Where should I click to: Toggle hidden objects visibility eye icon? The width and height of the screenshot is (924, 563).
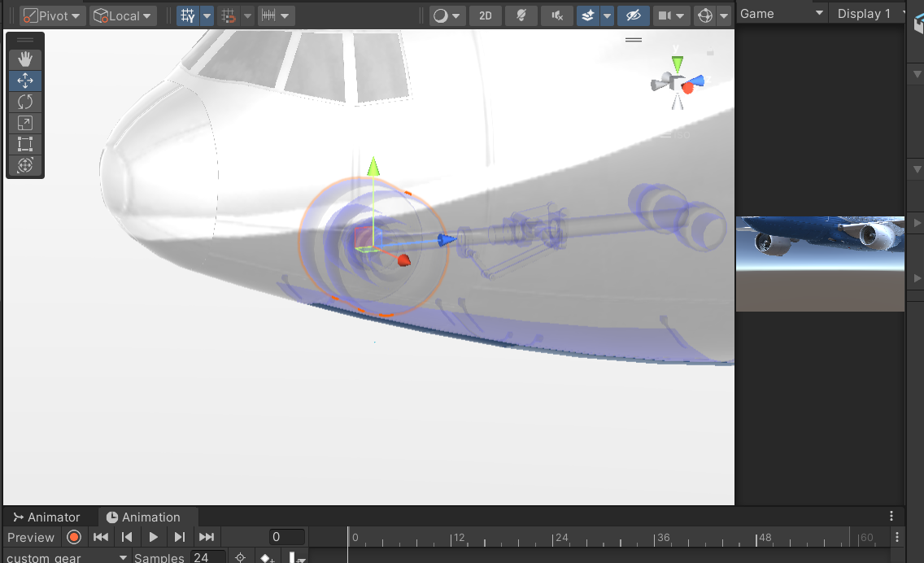633,15
